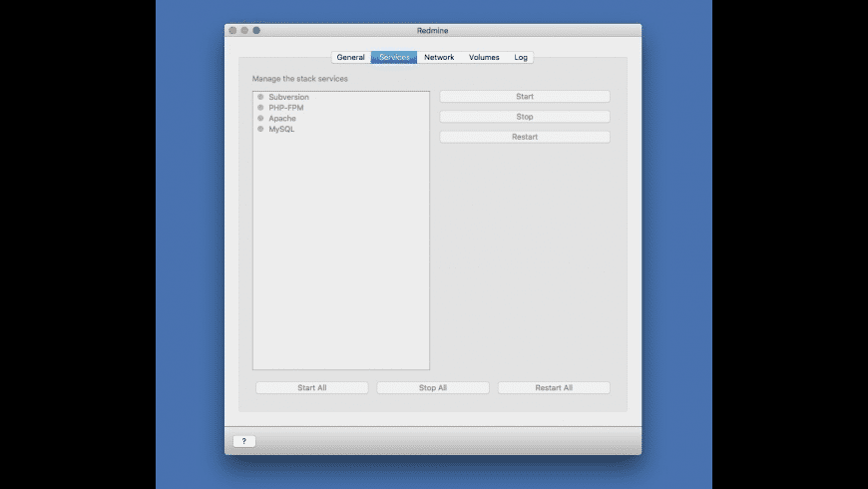Pick the MySQL service row
This screenshot has height=489, width=868.
coord(341,129)
